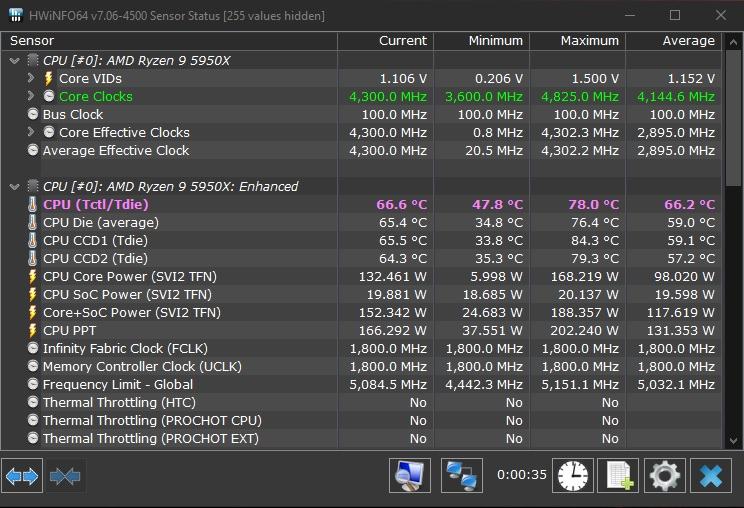This screenshot has width=744, height=508.
Task: Click the scrollbar down arrow
Action: tap(733, 441)
